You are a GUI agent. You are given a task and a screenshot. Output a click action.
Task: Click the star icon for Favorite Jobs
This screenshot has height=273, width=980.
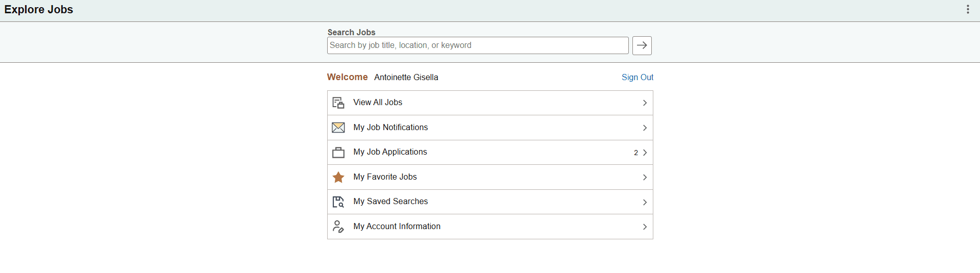click(338, 177)
